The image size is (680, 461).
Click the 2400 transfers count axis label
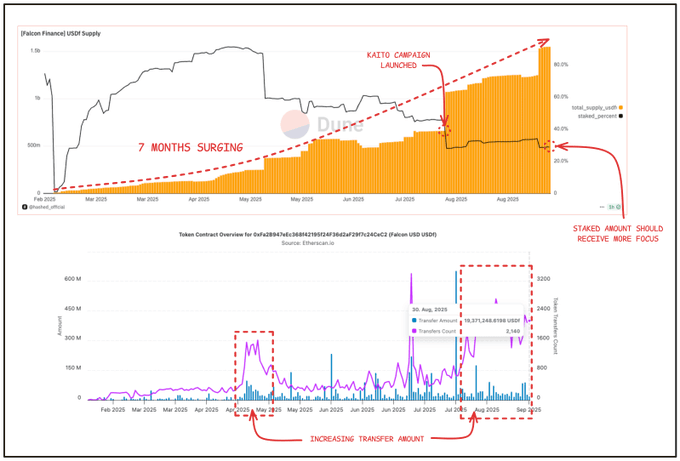tap(543, 309)
